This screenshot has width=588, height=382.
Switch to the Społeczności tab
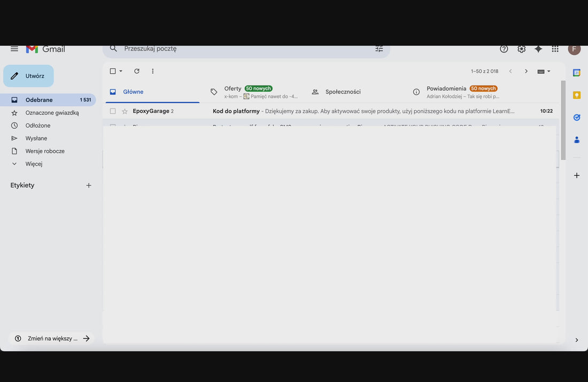point(343,92)
